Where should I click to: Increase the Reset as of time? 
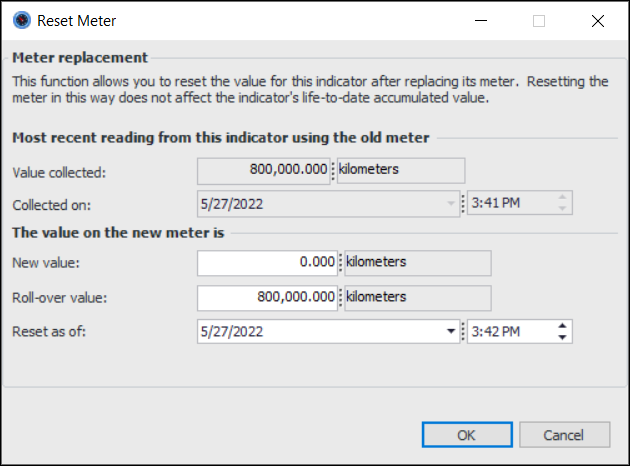pos(562,326)
